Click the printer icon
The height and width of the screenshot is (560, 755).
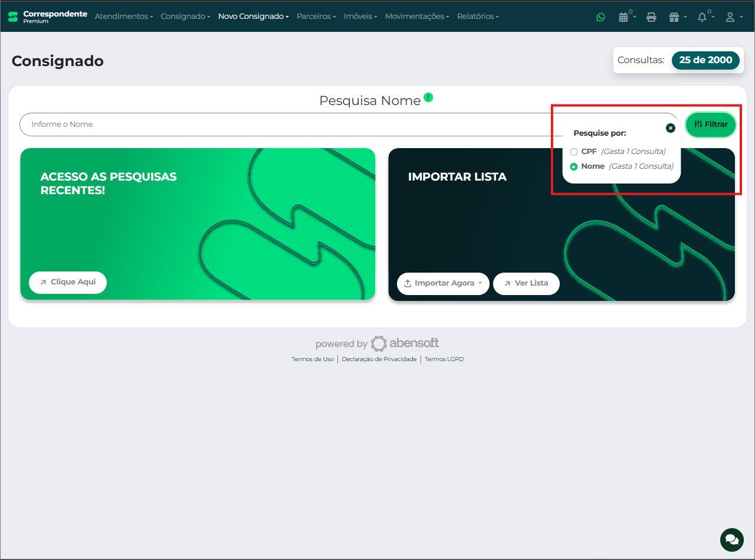pyautogui.click(x=651, y=17)
